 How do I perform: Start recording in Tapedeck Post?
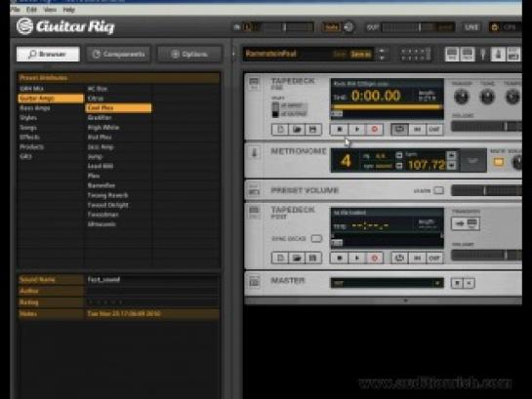(x=375, y=258)
